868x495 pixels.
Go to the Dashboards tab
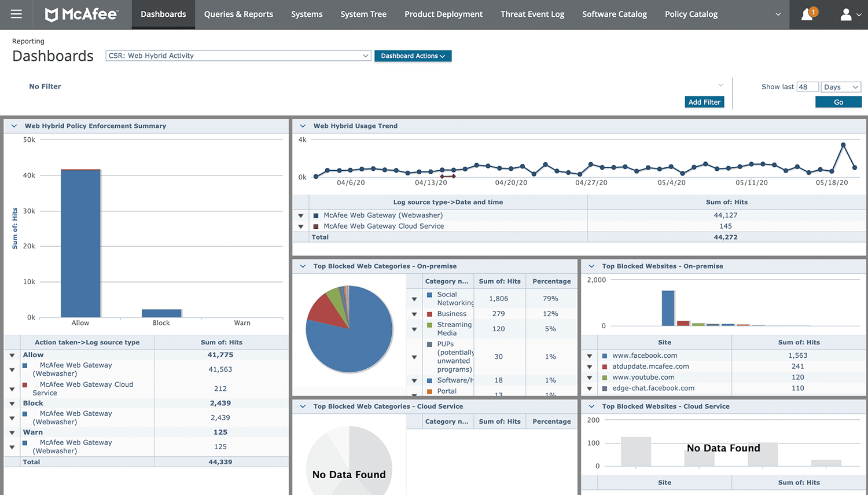point(163,14)
